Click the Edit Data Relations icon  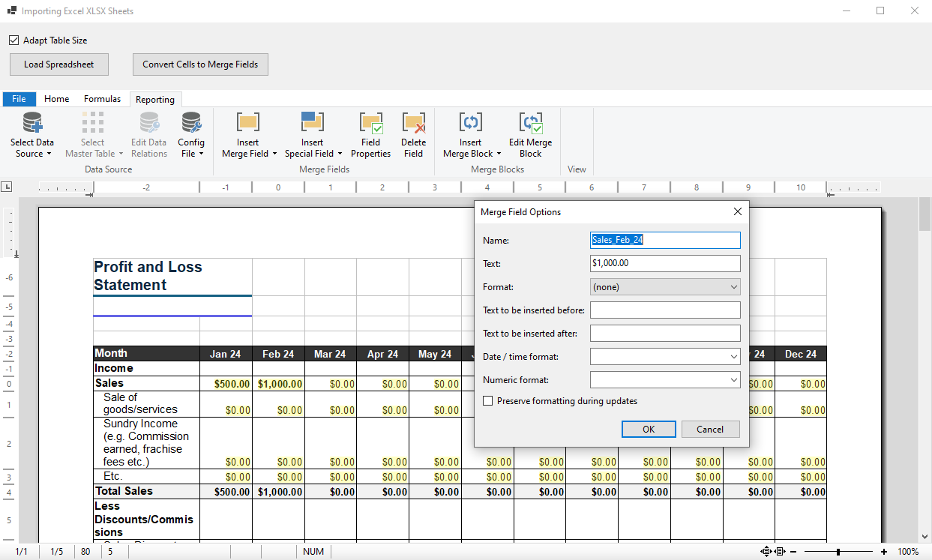coord(149,123)
